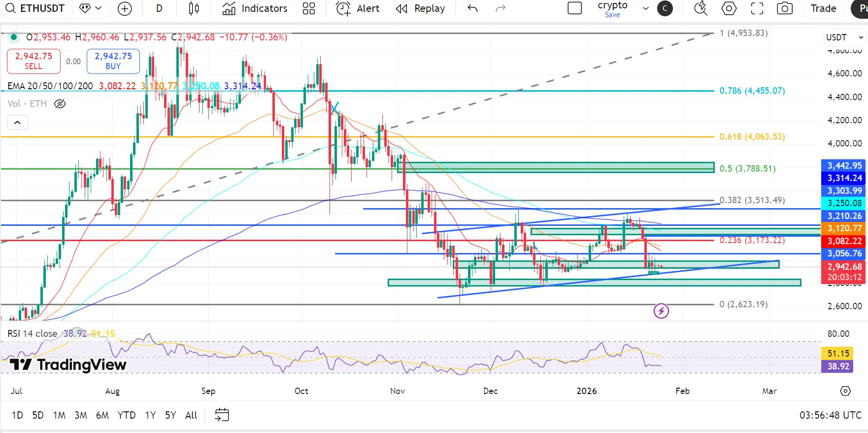This screenshot has width=868, height=433.
Task: Select the YTD time range
Action: click(127, 415)
